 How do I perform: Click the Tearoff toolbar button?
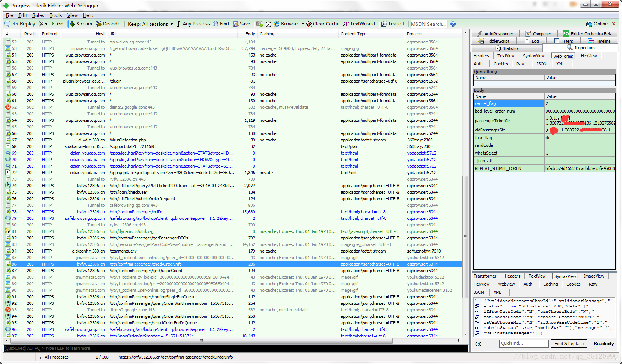pyautogui.click(x=393, y=24)
